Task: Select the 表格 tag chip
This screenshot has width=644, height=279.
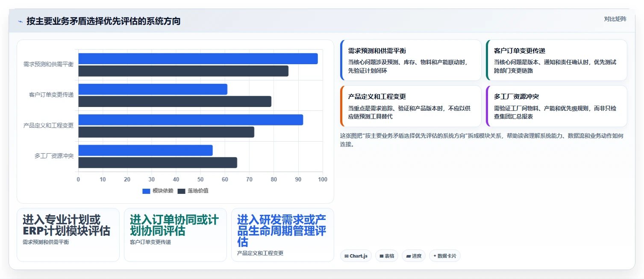Action: pyautogui.click(x=386, y=256)
